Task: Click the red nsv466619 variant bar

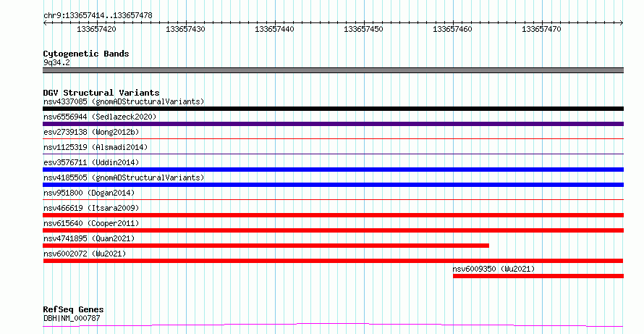Action: click(x=333, y=215)
